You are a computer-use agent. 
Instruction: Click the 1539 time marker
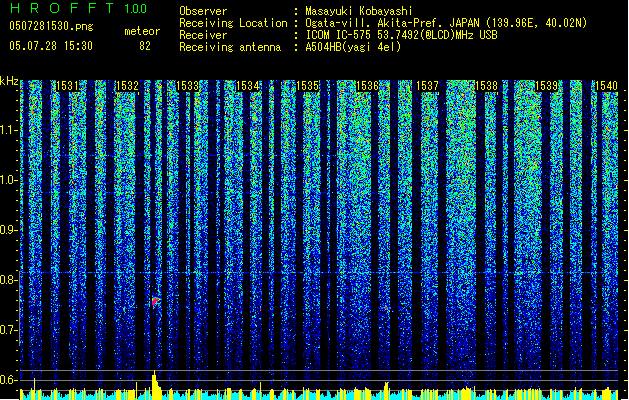[x=547, y=86]
